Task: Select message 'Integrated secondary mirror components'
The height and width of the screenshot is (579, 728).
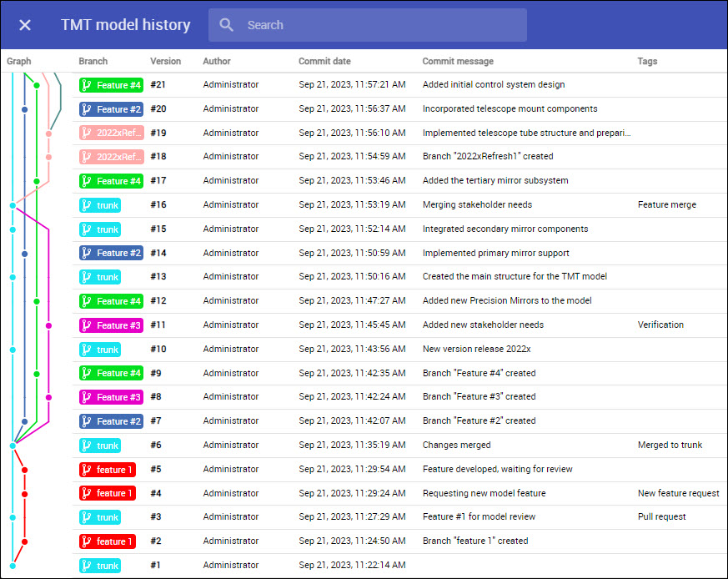Action: pyautogui.click(x=505, y=229)
